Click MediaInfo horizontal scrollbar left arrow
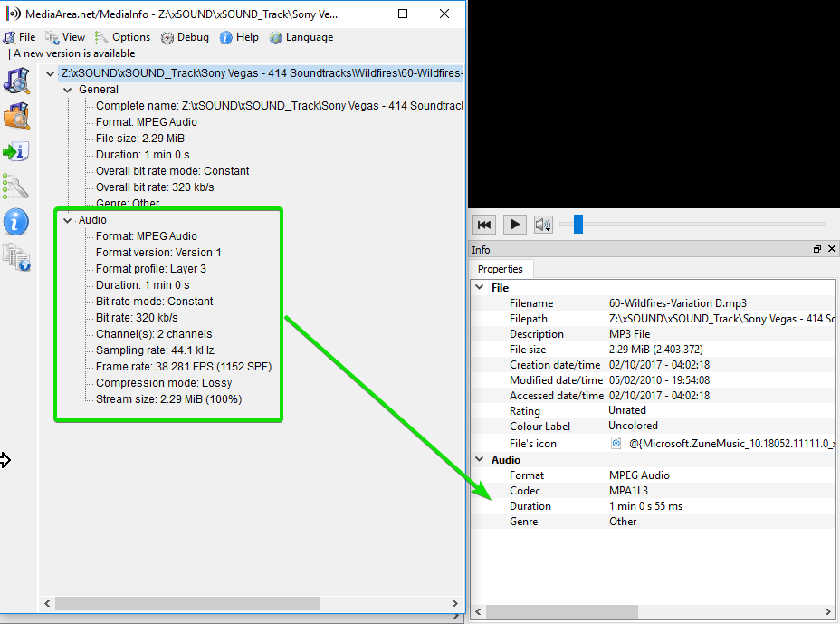840x624 pixels. tap(47, 604)
